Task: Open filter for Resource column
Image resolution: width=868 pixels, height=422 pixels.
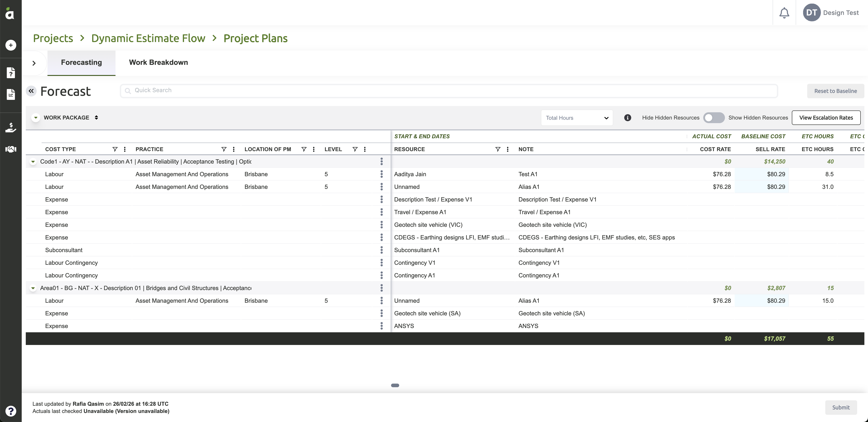Action: (498, 149)
